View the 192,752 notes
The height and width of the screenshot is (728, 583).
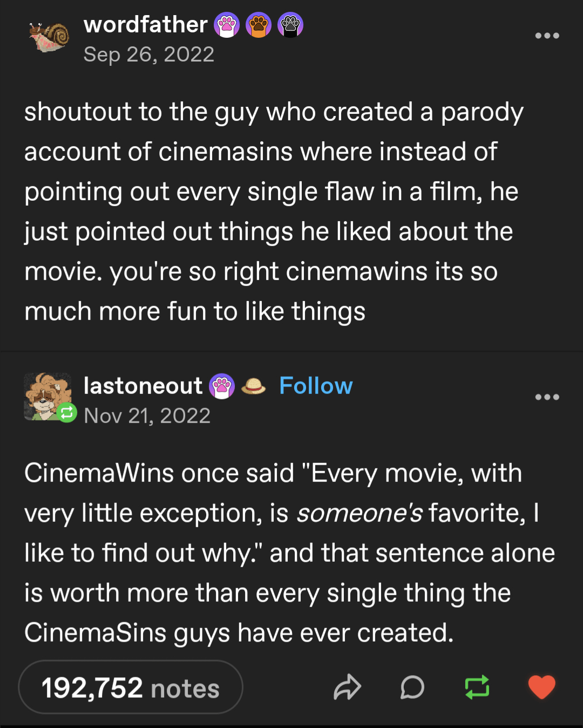[x=131, y=688]
